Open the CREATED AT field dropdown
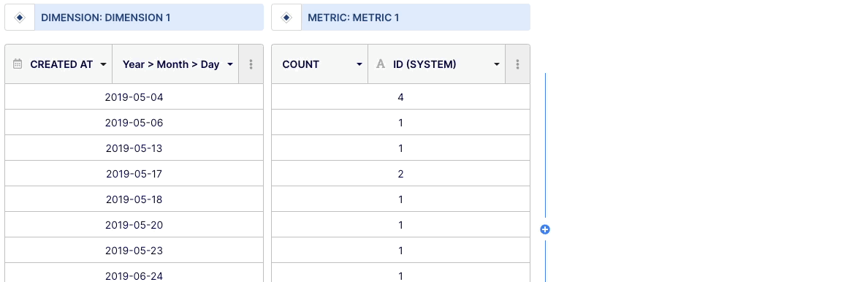868x282 pixels. 103,65
